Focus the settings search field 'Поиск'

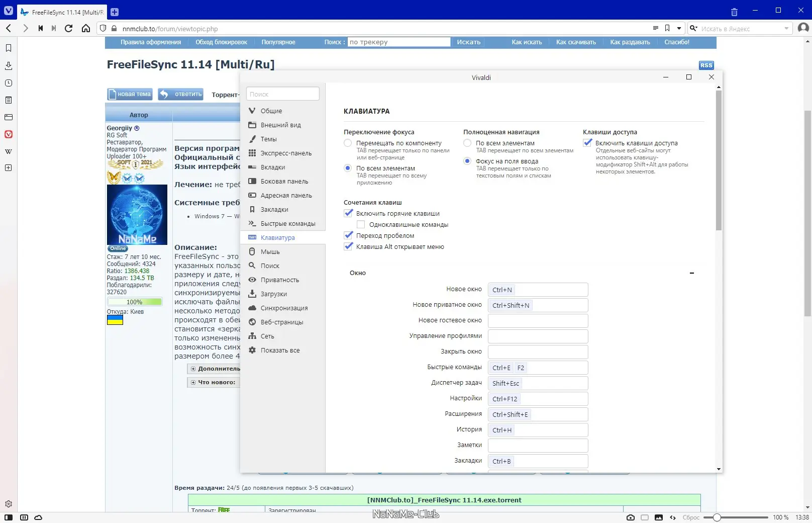click(282, 94)
